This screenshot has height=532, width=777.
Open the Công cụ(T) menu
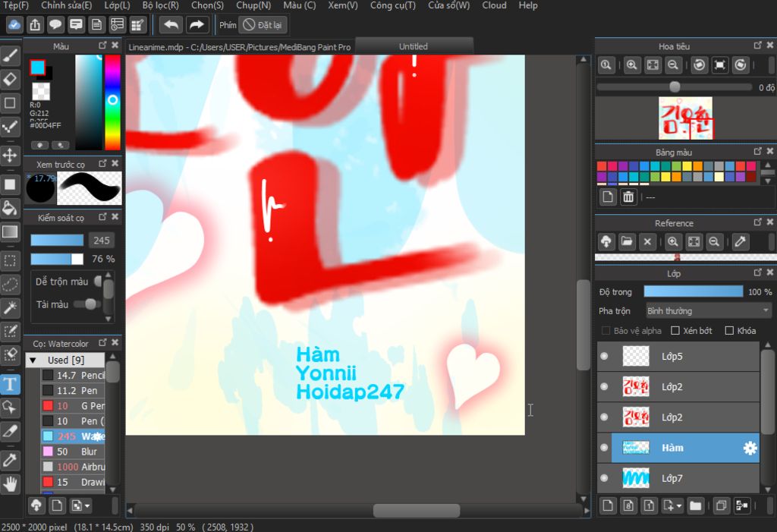click(393, 5)
